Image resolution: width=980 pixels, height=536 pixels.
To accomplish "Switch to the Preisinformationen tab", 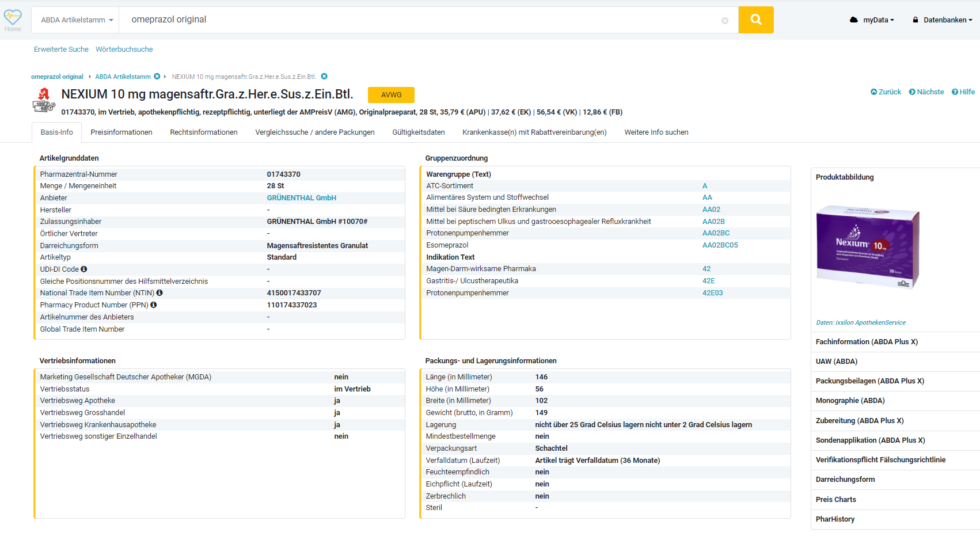I will pos(121,132).
